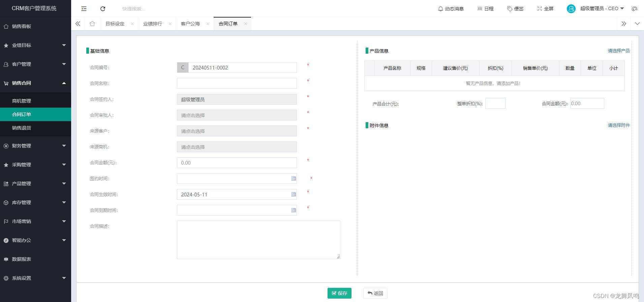Shift tabs left with double chevron
644x302 pixels.
click(78, 24)
